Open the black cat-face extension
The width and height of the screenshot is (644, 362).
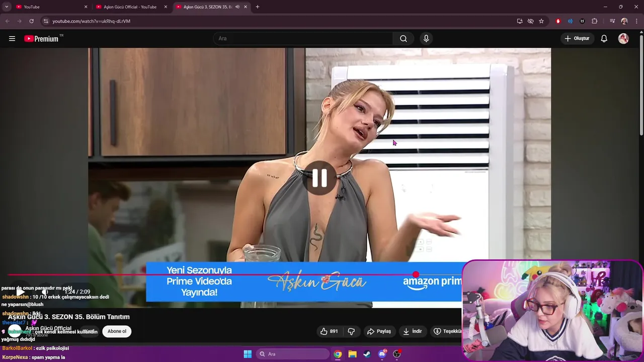582,21
